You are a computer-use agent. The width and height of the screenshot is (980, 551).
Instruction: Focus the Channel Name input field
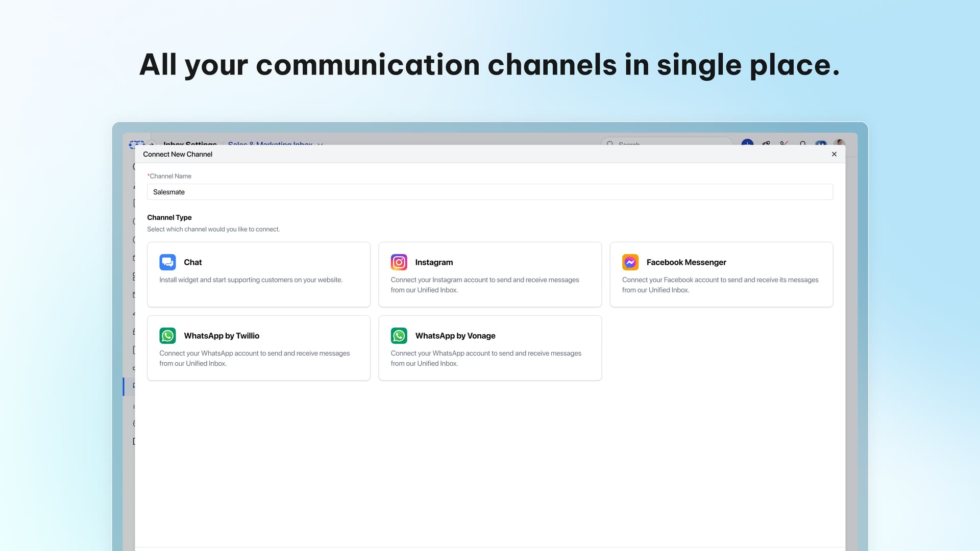click(490, 192)
